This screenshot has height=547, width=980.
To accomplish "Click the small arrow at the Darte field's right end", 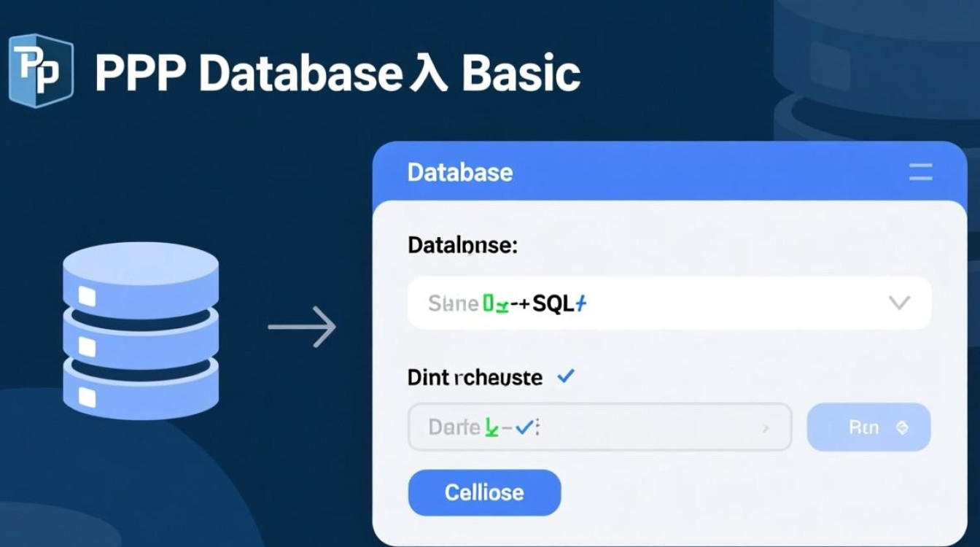I will 765,429.
